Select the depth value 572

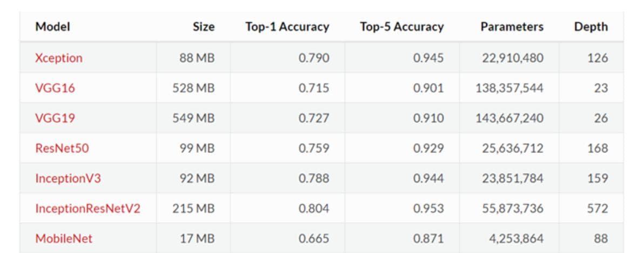tap(598, 208)
